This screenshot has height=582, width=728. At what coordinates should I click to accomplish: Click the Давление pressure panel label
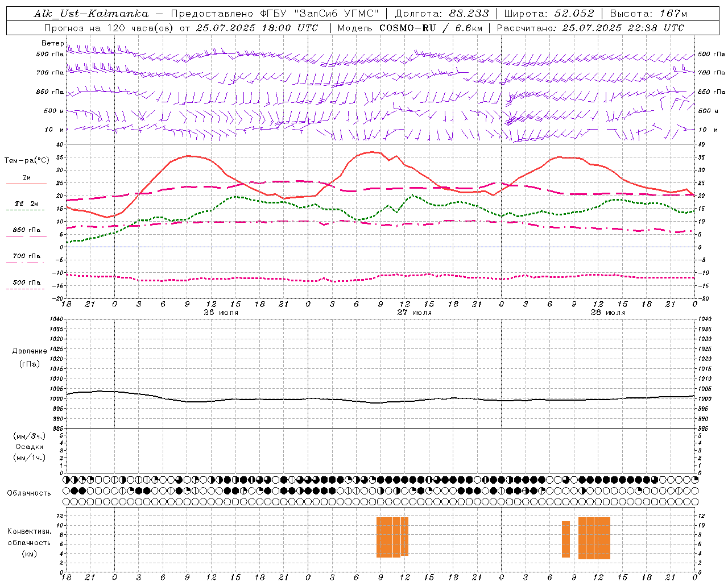click(30, 351)
